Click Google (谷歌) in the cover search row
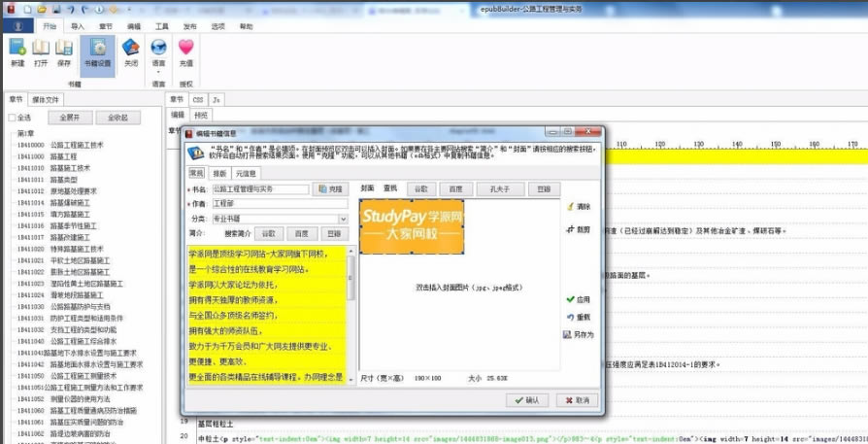Viewport: 868px width, 444px height. tap(421, 188)
